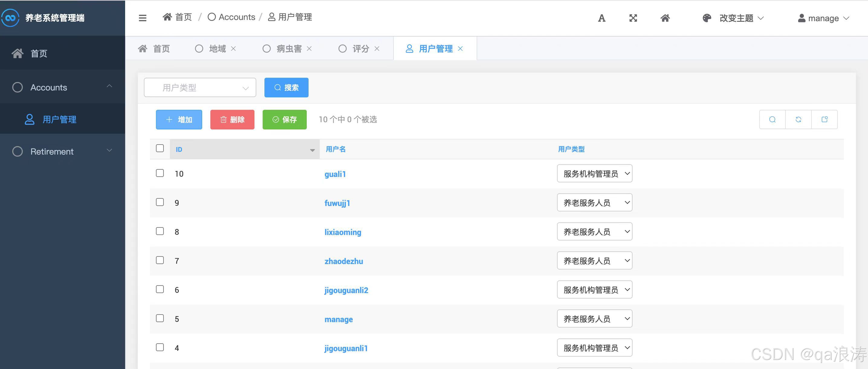This screenshot has width=868, height=369.
Task: Click the app infinity logo
Action: tap(11, 18)
